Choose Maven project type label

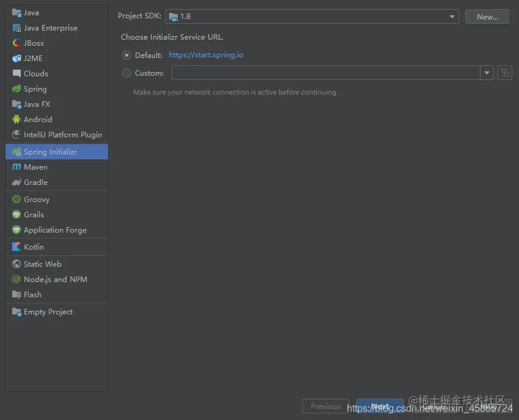point(36,167)
